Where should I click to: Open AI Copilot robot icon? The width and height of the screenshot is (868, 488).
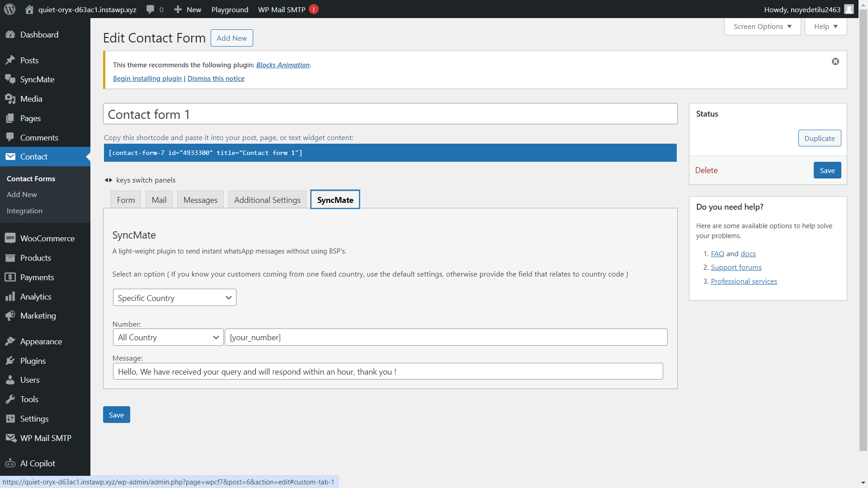(x=10, y=464)
